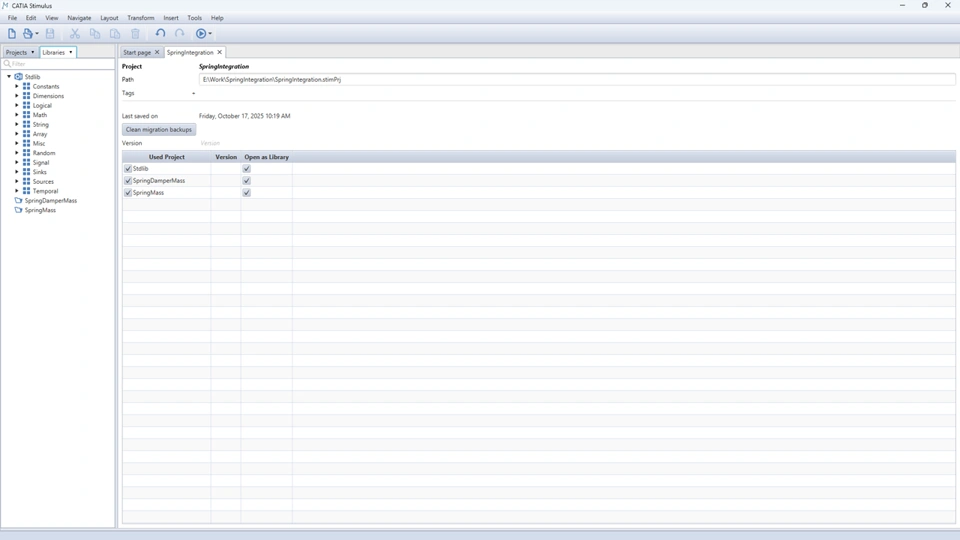Click the Constants grid icon
Image resolution: width=960 pixels, height=540 pixels.
(26, 86)
